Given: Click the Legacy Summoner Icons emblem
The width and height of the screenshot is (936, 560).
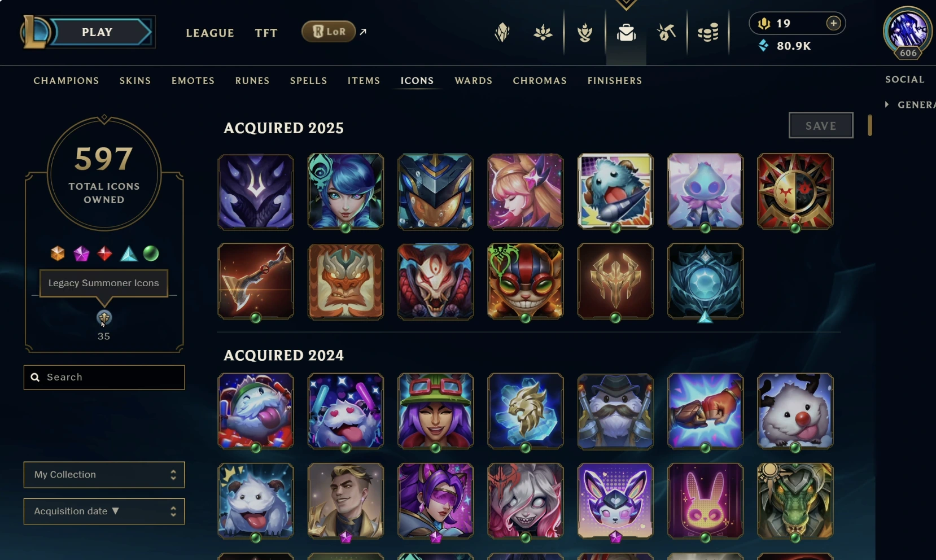Looking at the screenshot, I should tap(104, 318).
